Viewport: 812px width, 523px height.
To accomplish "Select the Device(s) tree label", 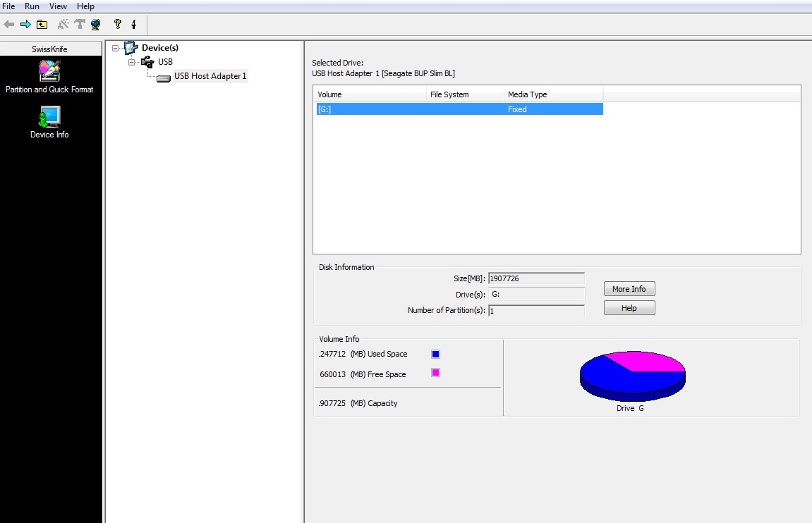I will (160, 48).
